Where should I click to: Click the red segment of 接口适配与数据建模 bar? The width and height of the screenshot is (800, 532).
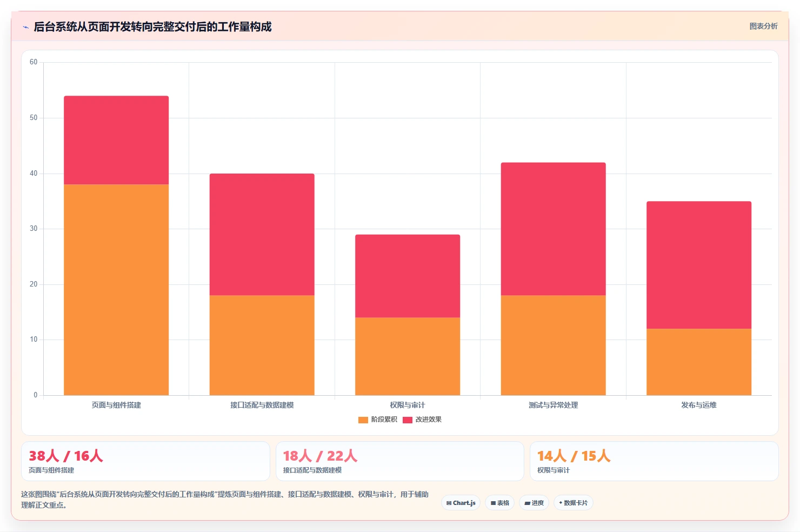pos(262,234)
